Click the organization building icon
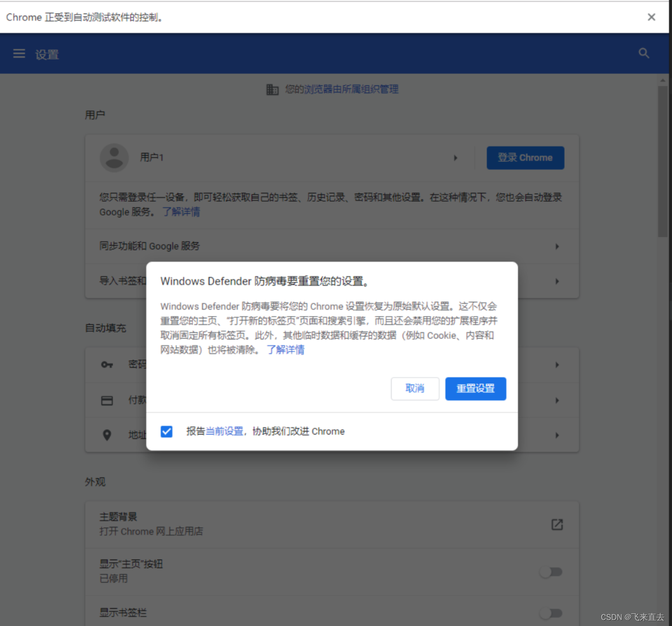Screen dimensions: 672x626 coord(272,89)
